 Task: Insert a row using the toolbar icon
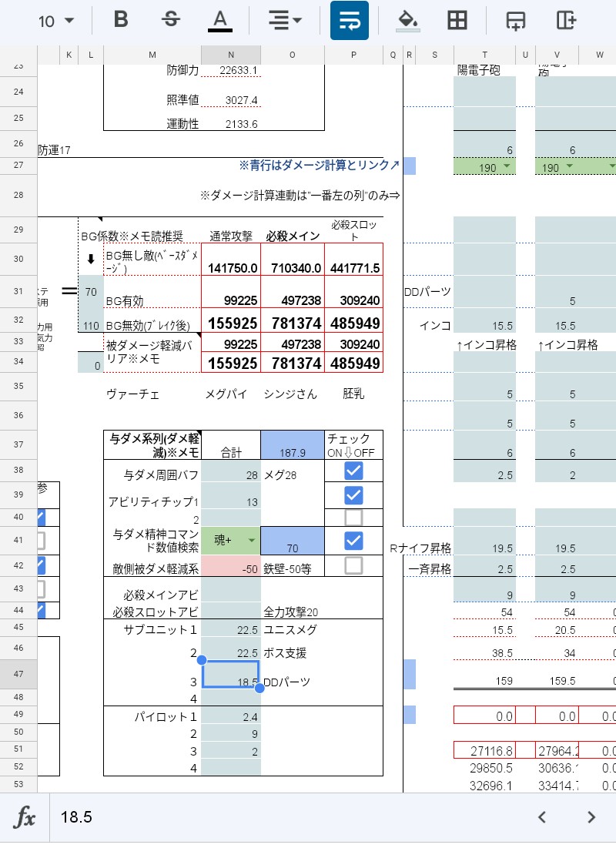[515, 21]
